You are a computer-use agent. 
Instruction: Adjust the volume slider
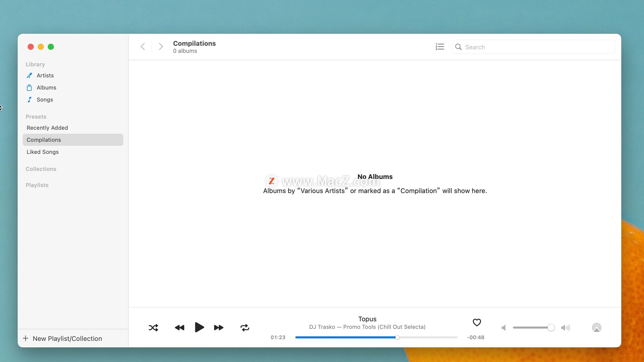click(x=533, y=327)
